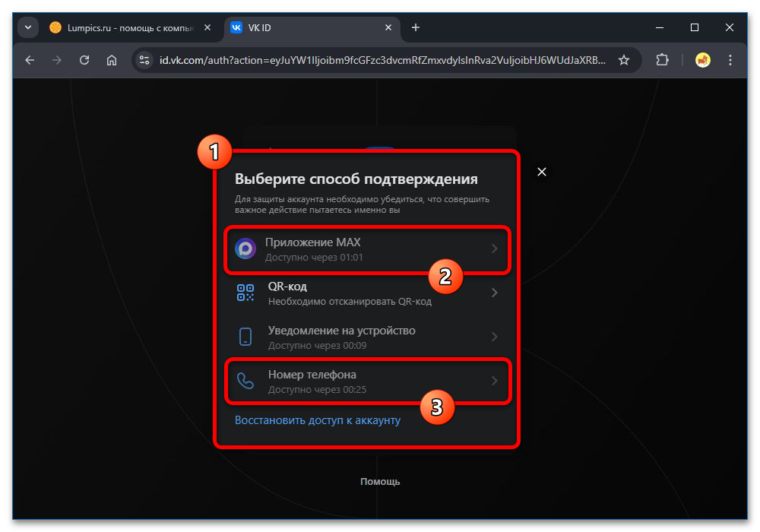Minimize the browser window

[x=660, y=27]
